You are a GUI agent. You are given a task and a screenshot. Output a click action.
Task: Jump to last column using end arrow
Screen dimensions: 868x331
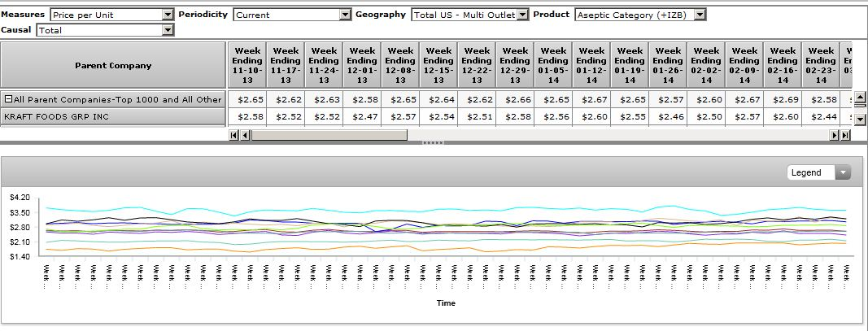pyautogui.click(x=844, y=135)
